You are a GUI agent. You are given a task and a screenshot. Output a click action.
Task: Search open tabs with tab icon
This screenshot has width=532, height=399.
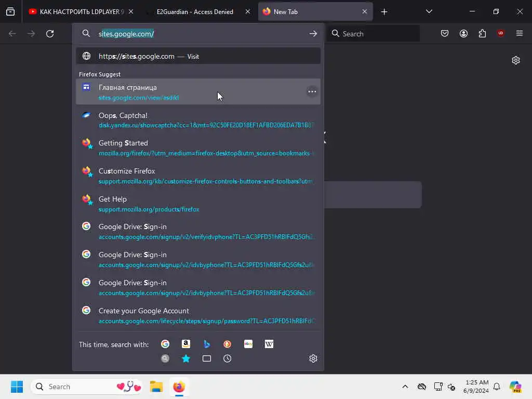click(207, 358)
